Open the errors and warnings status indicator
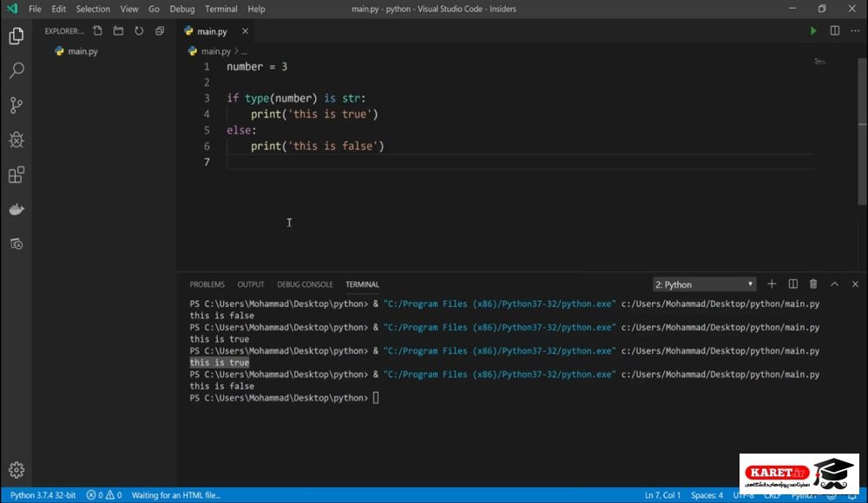Viewport: 868px width, 503px height. click(x=104, y=495)
